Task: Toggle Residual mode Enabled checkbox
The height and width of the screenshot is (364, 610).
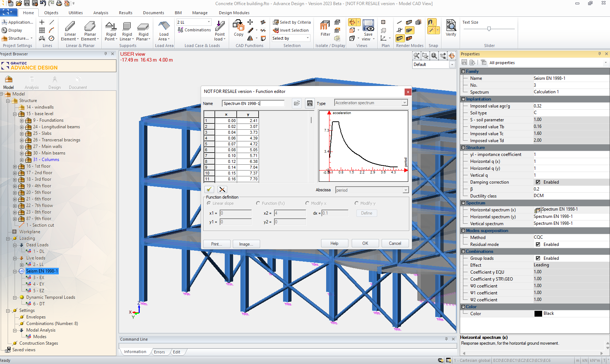Action: [538, 244]
